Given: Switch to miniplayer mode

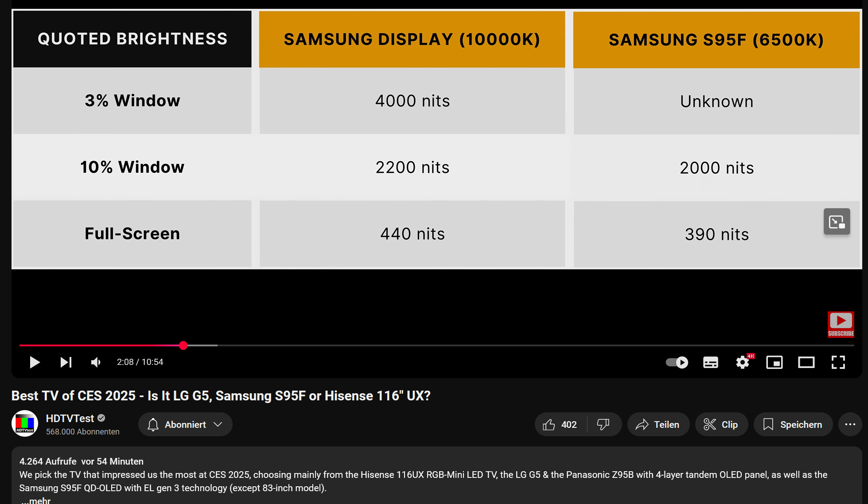Looking at the screenshot, I should (775, 362).
